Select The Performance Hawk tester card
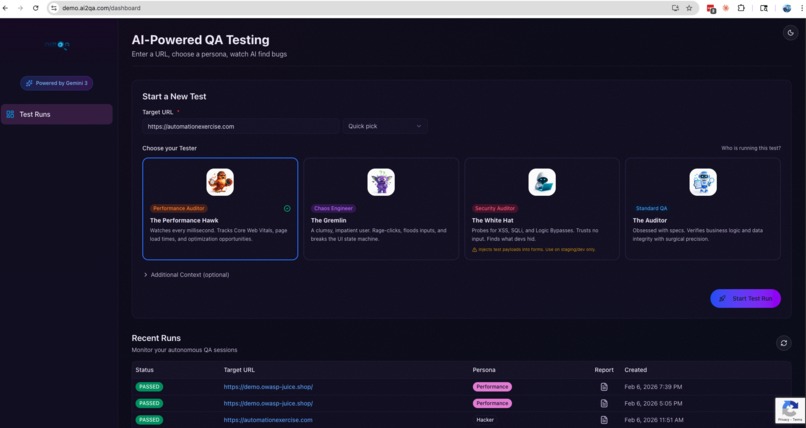The image size is (806, 428). tap(220, 209)
